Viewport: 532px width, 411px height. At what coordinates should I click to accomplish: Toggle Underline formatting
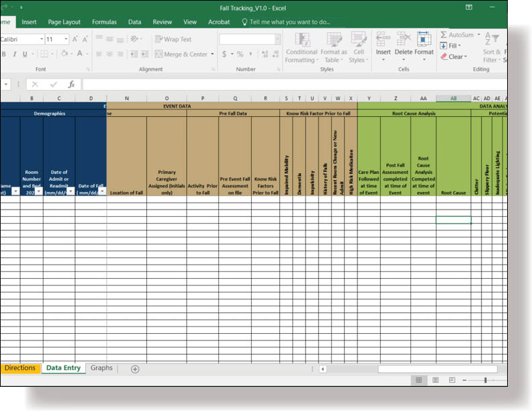25,54
